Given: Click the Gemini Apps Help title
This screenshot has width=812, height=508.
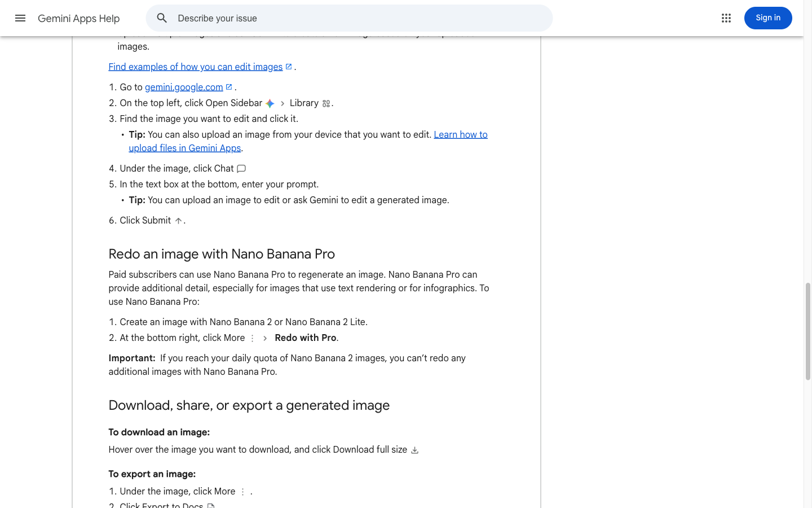Looking at the screenshot, I should point(79,19).
